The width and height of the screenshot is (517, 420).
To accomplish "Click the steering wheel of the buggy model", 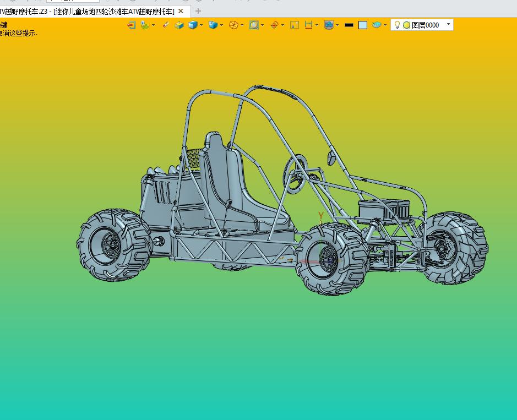I will (x=295, y=174).
